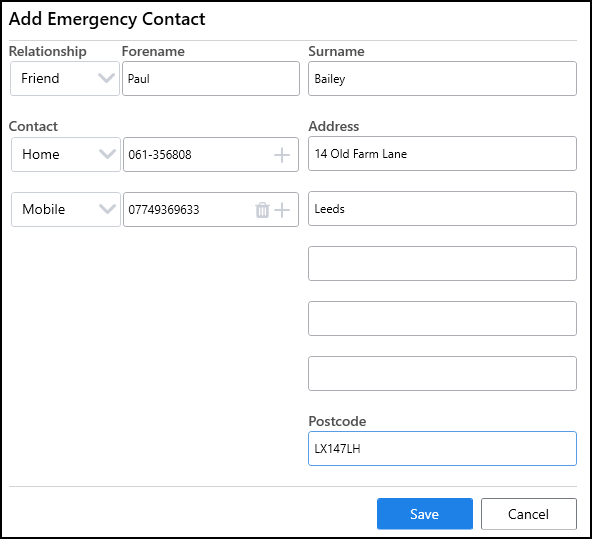Click the chevron arrow in the Friend box
The height and width of the screenshot is (539, 592).
coord(106,79)
